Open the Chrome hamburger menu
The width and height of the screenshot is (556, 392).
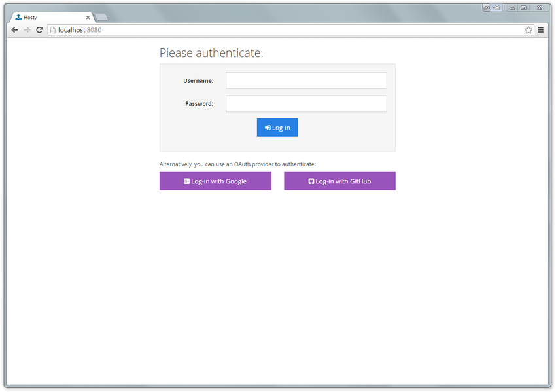click(541, 30)
